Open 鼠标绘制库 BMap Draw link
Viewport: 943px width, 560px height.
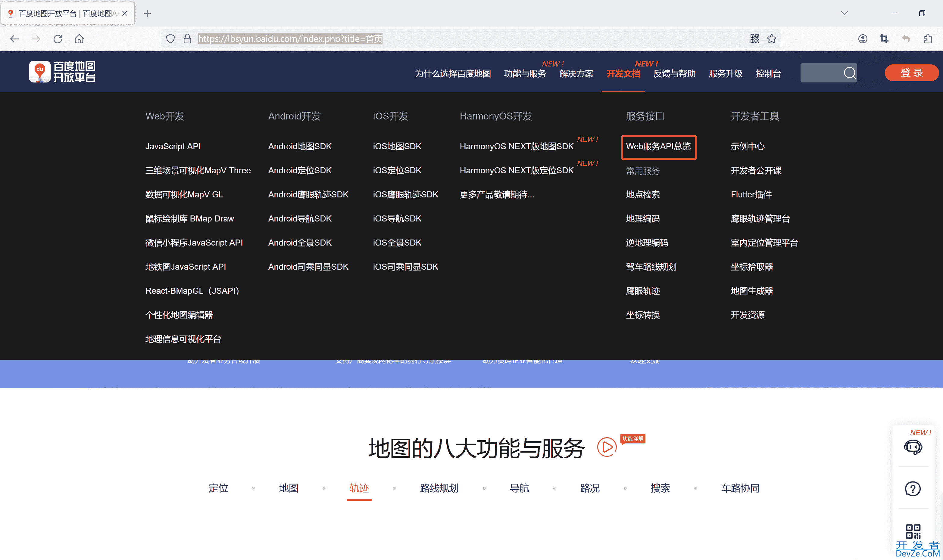pos(189,219)
